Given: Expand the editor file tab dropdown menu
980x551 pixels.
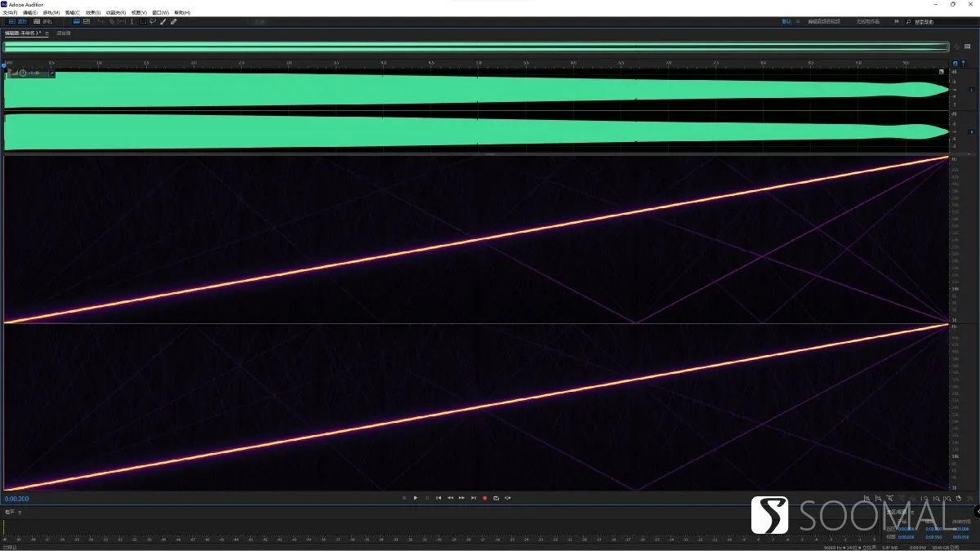Looking at the screenshot, I should click(x=47, y=33).
